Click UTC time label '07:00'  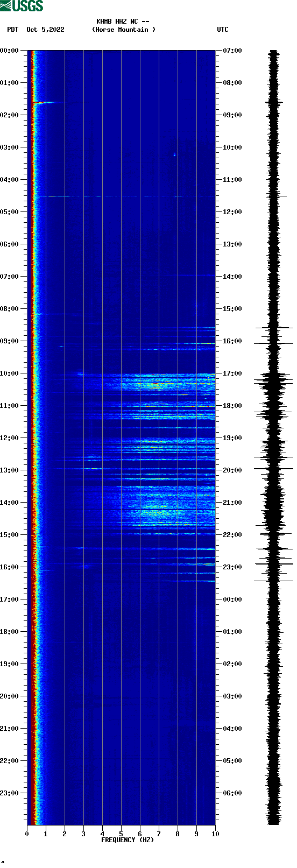232,51
